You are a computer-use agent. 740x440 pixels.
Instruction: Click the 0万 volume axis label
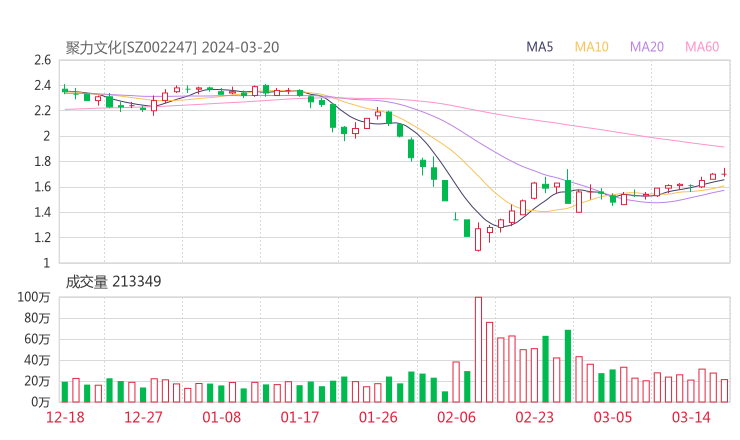(x=41, y=402)
